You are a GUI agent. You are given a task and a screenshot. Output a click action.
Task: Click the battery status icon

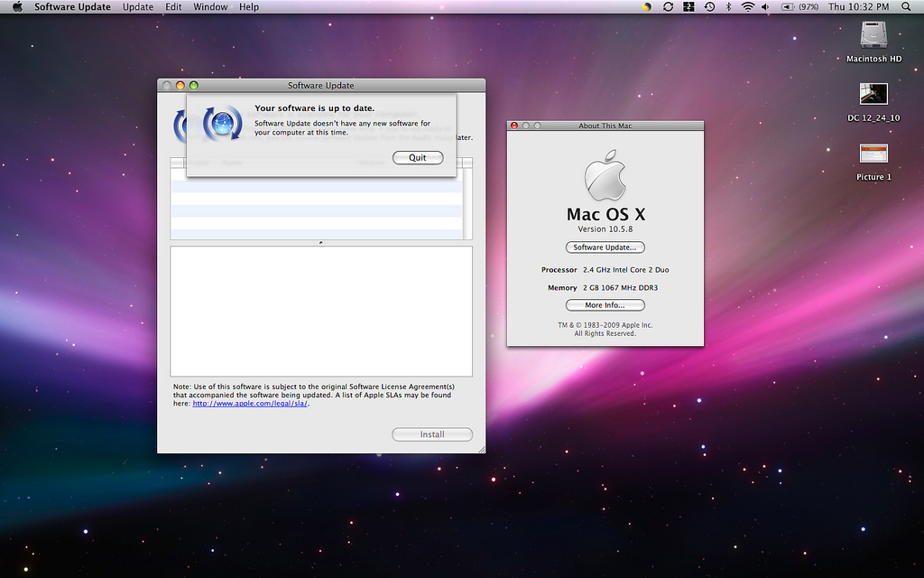point(788,7)
